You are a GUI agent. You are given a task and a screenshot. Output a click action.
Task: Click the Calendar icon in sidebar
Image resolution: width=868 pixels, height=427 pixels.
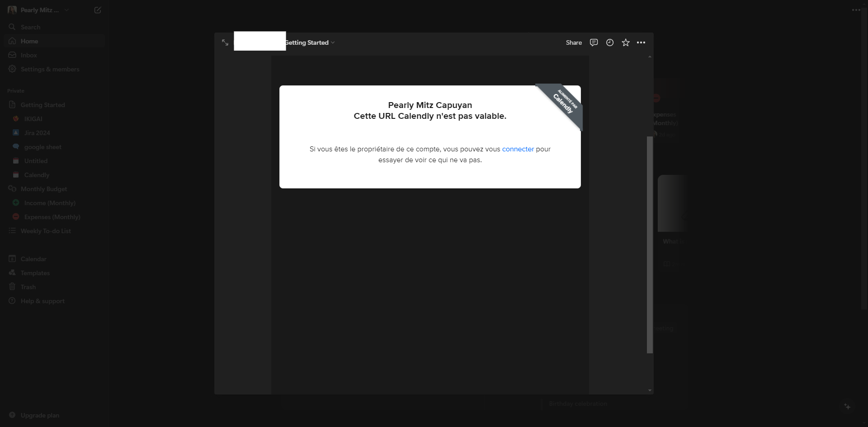(12, 258)
